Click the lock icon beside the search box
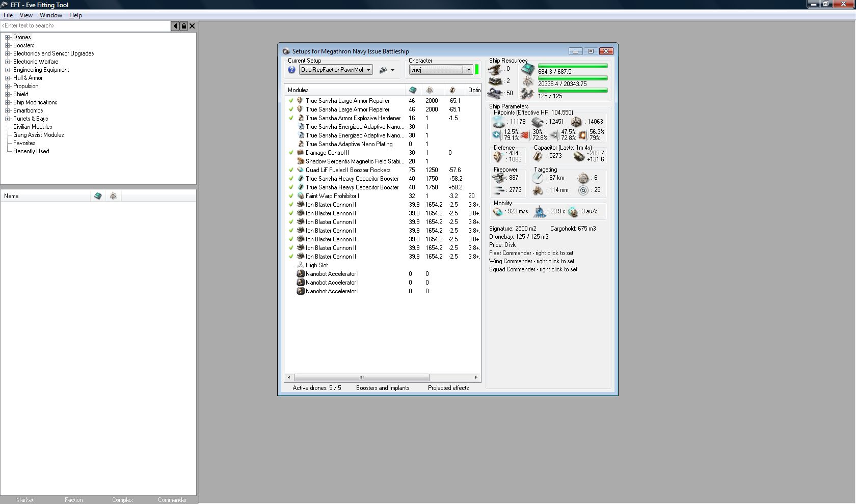The height and width of the screenshot is (504, 856). point(183,26)
